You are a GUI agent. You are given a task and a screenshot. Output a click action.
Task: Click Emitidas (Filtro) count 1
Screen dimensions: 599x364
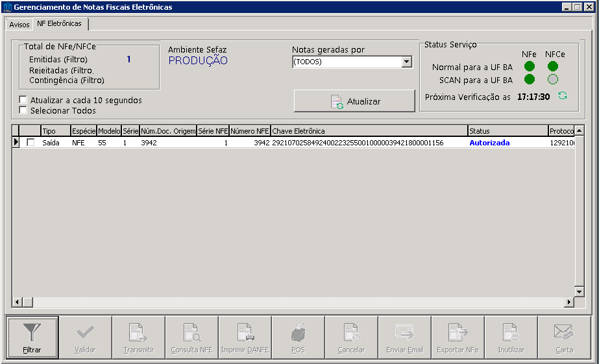coord(128,59)
